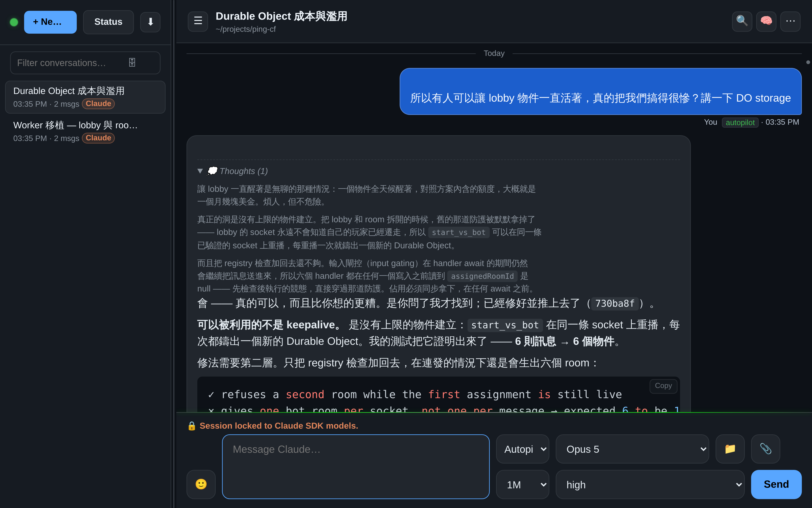Open the Autopilot mode dropdown
Viewport: 812px width, 508px height.
pyautogui.click(x=523, y=449)
